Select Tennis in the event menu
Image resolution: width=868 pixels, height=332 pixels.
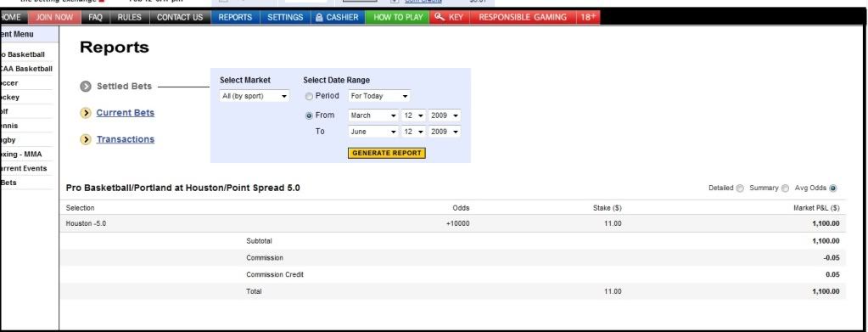click(x=9, y=126)
